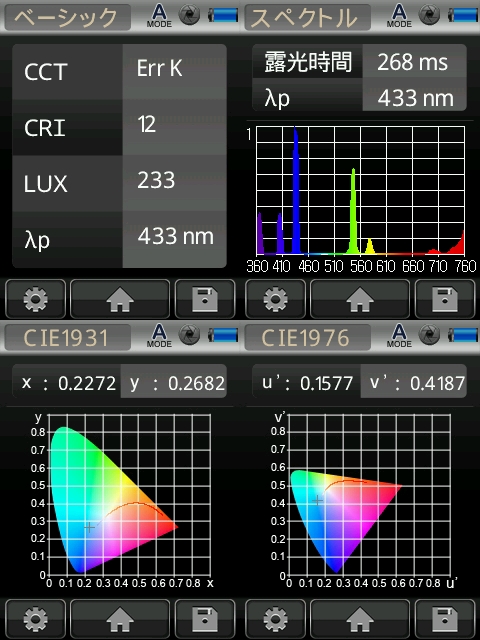Image resolution: width=480 pixels, height=640 pixels.
Task: Click camera shutter icon in CIE1976 header
Action: pos(429,335)
